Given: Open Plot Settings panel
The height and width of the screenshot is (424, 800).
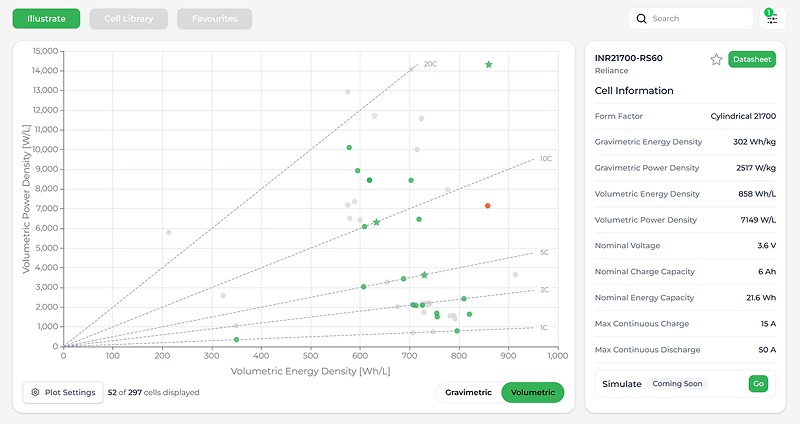Looking at the screenshot, I should click(62, 392).
